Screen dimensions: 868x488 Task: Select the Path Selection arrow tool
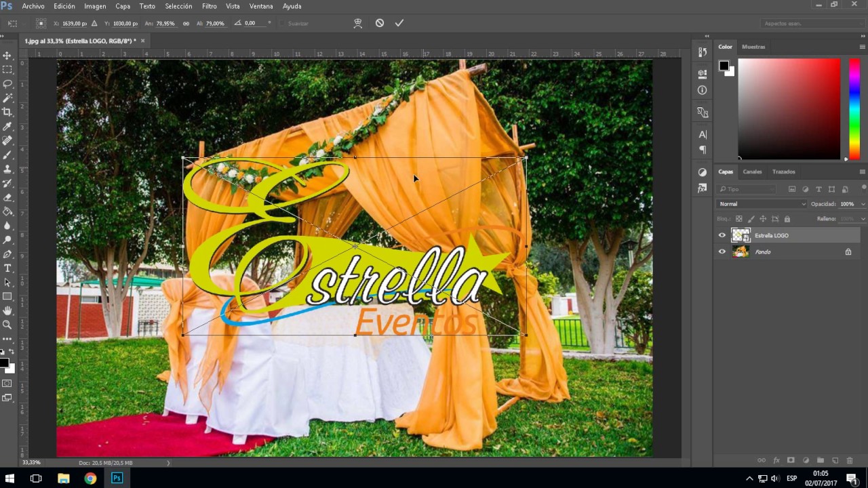click(x=7, y=283)
